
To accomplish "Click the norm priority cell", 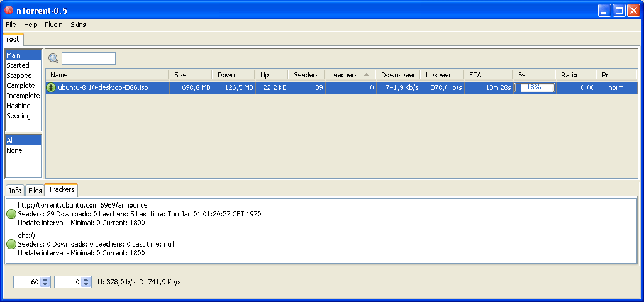I will (616, 87).
